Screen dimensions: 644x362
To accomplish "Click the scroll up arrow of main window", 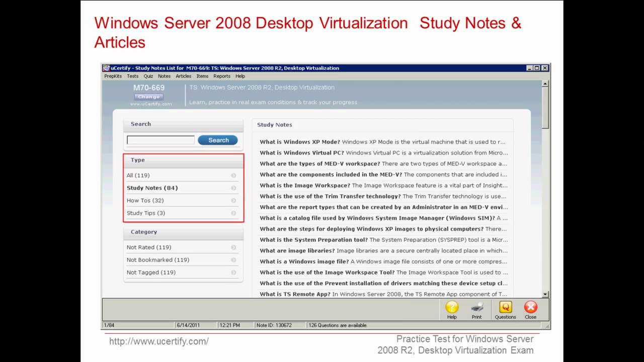I will coord(545,84).
